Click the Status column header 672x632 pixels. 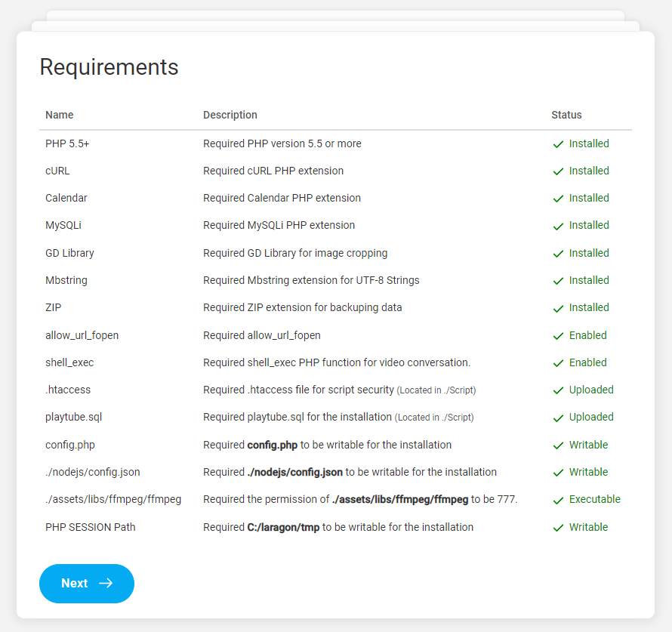tap(566, 115)
